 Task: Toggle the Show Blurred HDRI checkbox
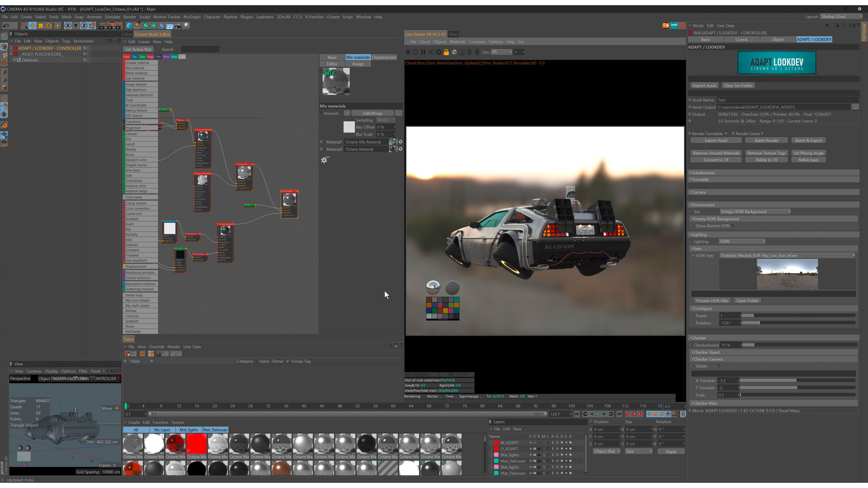click(x=733, y=226)
